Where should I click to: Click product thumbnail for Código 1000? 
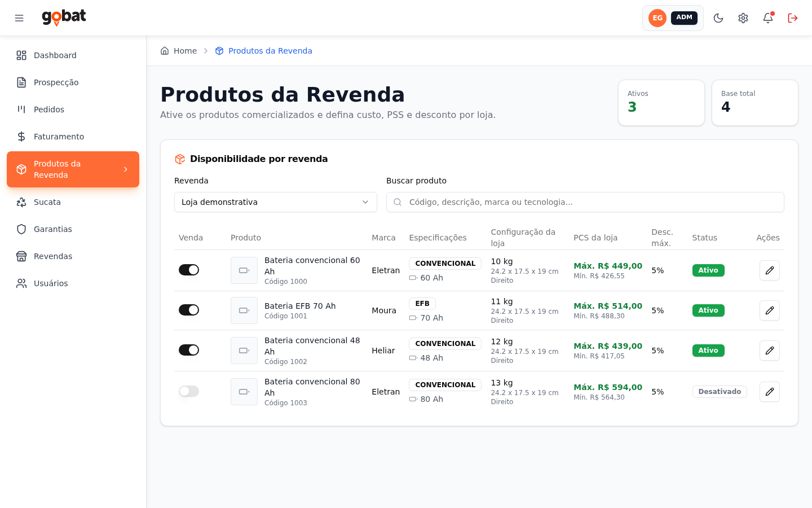pyautogui.click(x=244, y=270)
